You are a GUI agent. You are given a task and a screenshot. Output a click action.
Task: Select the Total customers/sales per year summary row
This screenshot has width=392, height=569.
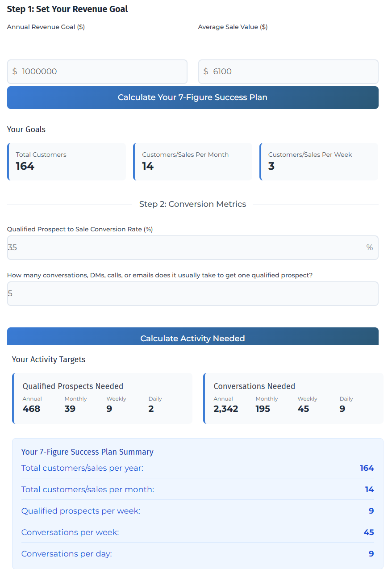click(197, 468)
